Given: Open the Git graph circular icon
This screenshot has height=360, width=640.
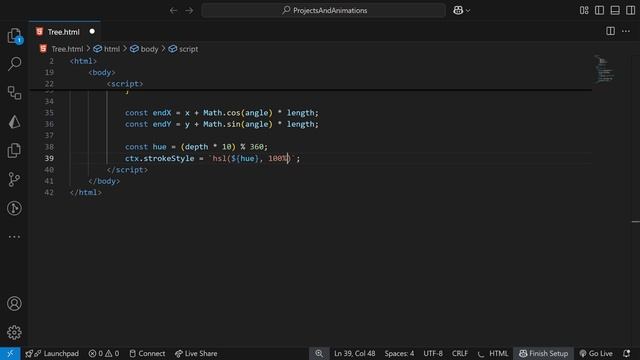Looking at the screenshot, I should coord(14,208).
